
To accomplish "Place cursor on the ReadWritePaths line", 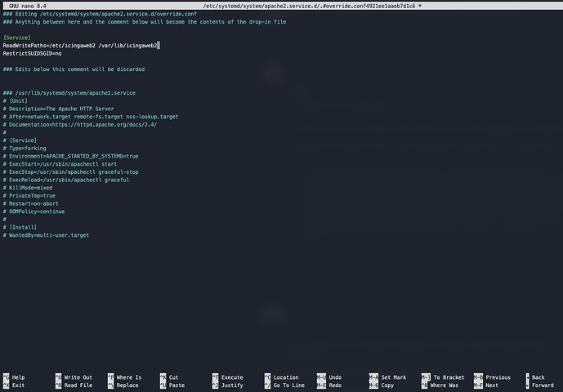I will click(x=80, y=45).
